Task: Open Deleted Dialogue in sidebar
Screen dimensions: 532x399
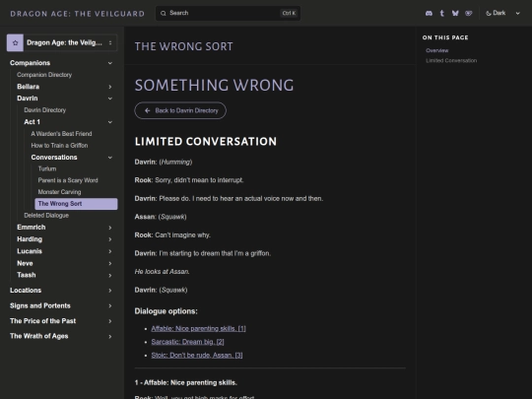Action: (46, 216)
